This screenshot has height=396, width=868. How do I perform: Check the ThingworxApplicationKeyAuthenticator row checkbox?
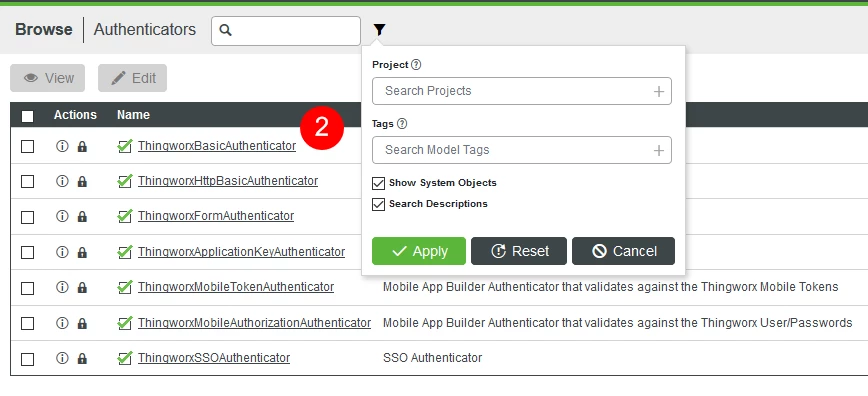(x=27, y=253)
